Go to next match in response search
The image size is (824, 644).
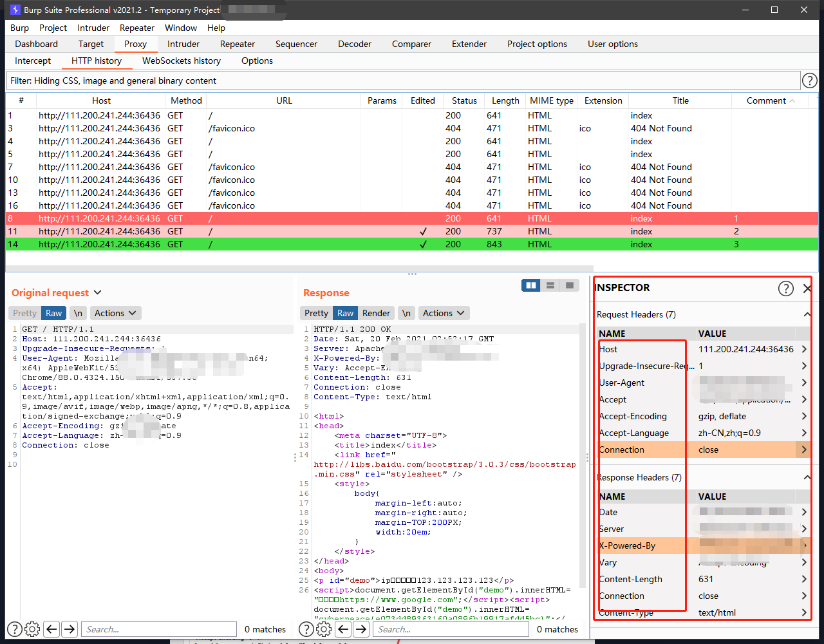(361, 629)
